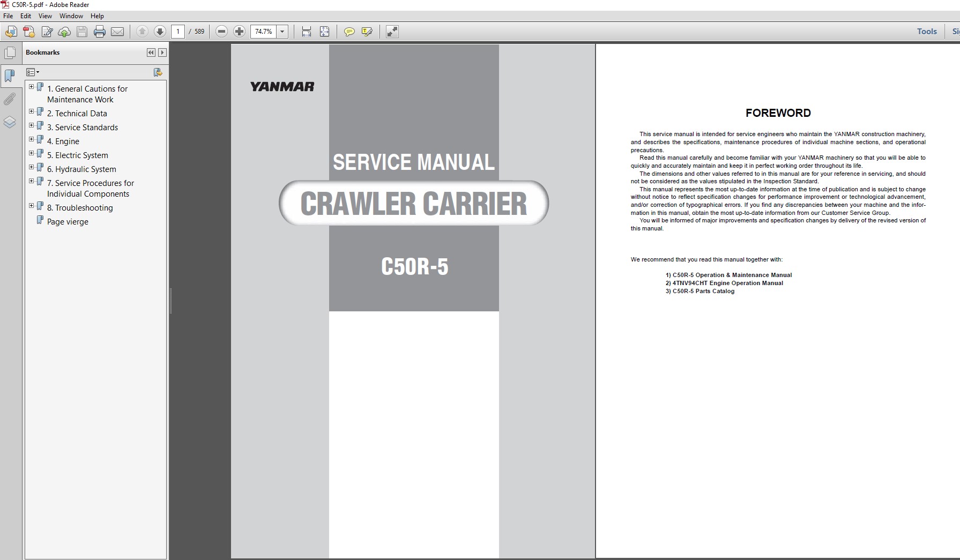Jump to '6. Hydraulic System' bookmark
The width and height of the screenshot is (960, 560).
[x=81, y=169]
